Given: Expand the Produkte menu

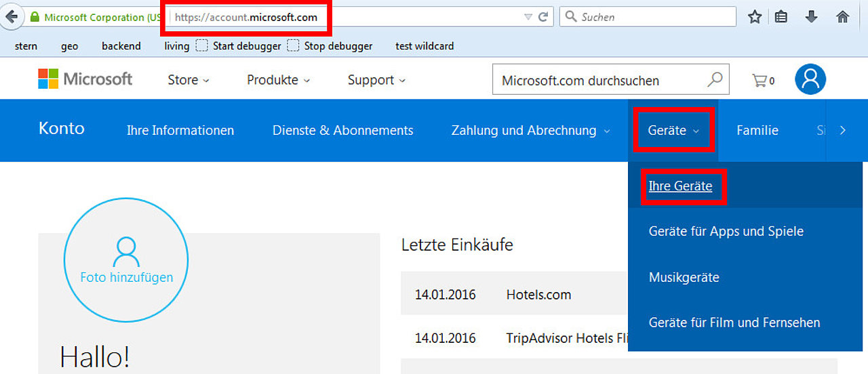Looking at the screenshot, I should [278, 80].
